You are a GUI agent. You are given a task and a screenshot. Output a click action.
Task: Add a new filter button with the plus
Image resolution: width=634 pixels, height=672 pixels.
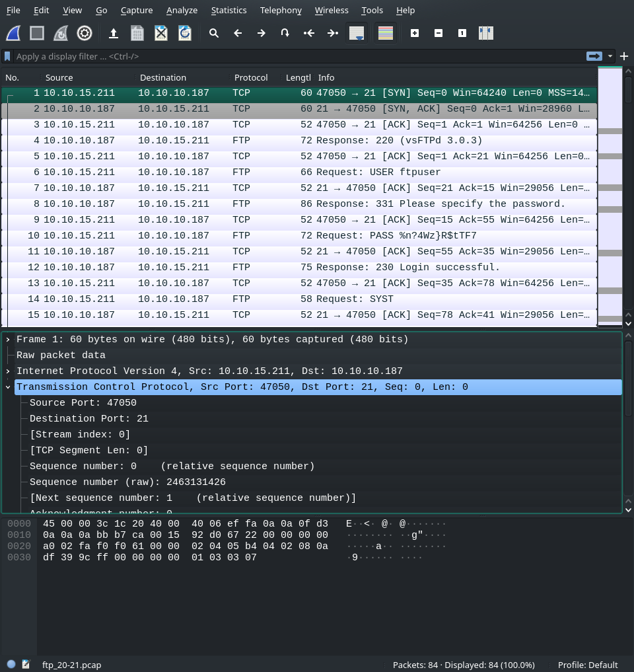(624, 56)
